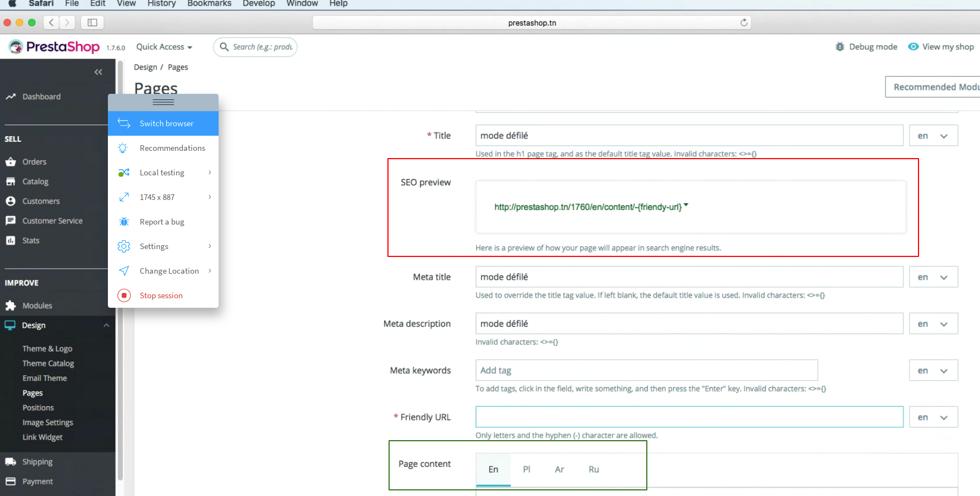Image resolution: width=980 pixels, height=496 pixels.
Task: Click inside the Title input field
Action: click(689, 136)
